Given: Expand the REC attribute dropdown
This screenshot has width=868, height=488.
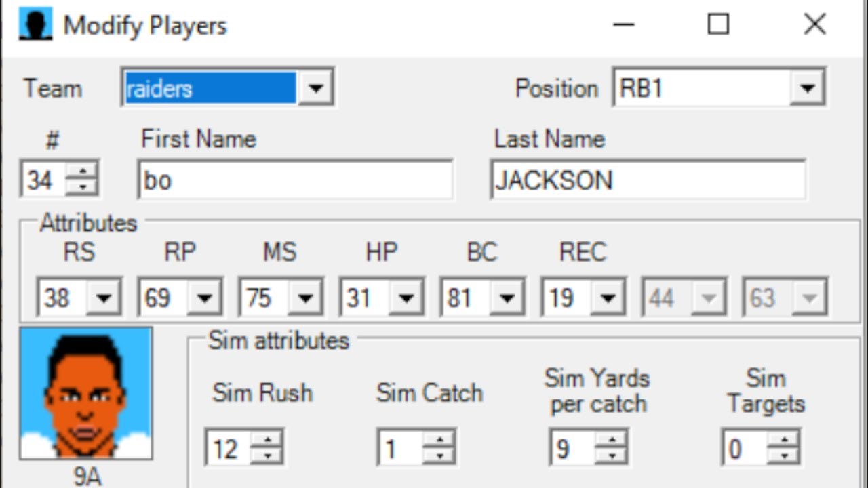Looking at the screenshot, I should click(608, 298).
